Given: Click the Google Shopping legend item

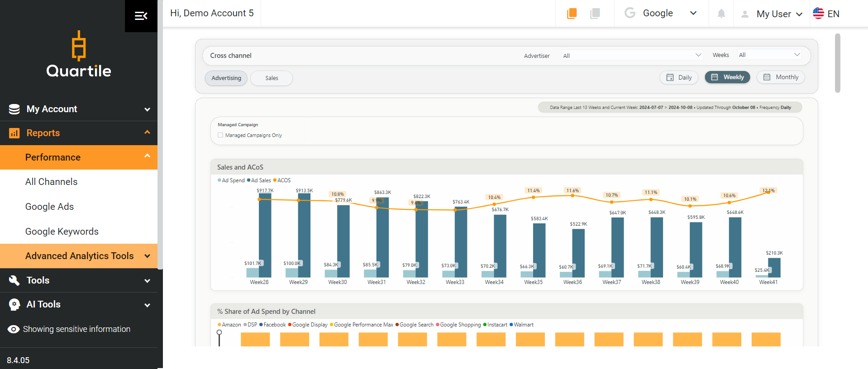Looking at the screenshot, I should click(458, 325).
